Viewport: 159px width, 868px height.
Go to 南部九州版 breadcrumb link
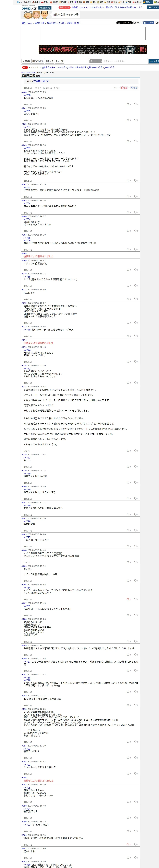click(40, 23)
